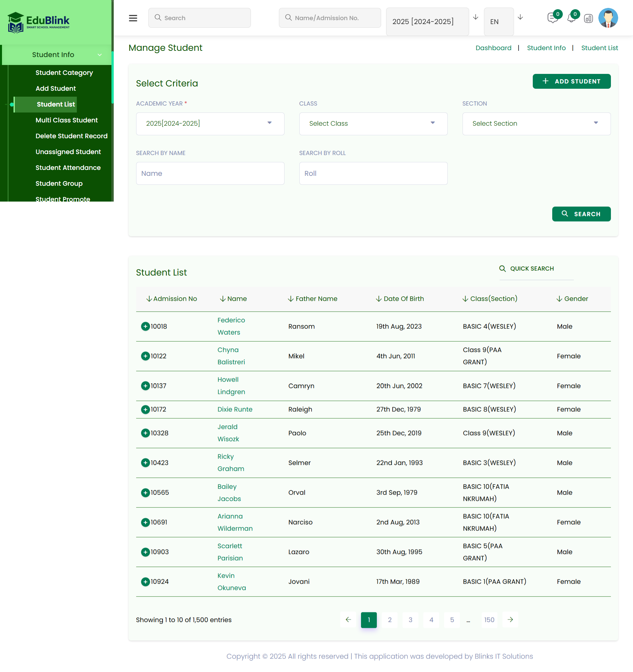Open Multi Class Student menu item
Screen dimensions: 633x672
point(67,120)
